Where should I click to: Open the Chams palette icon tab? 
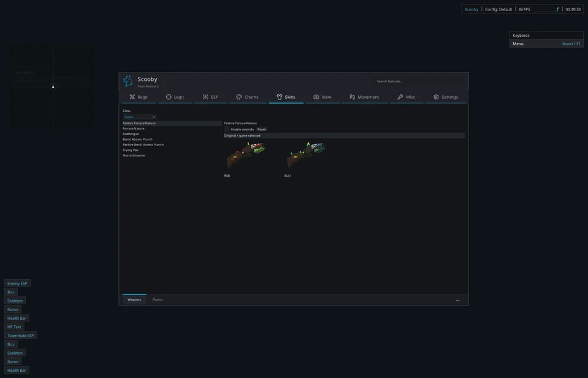coord(247,97)
